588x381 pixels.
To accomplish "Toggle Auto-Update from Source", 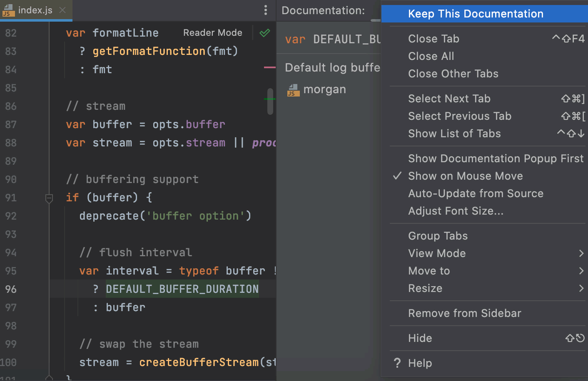I will point(476,193).
